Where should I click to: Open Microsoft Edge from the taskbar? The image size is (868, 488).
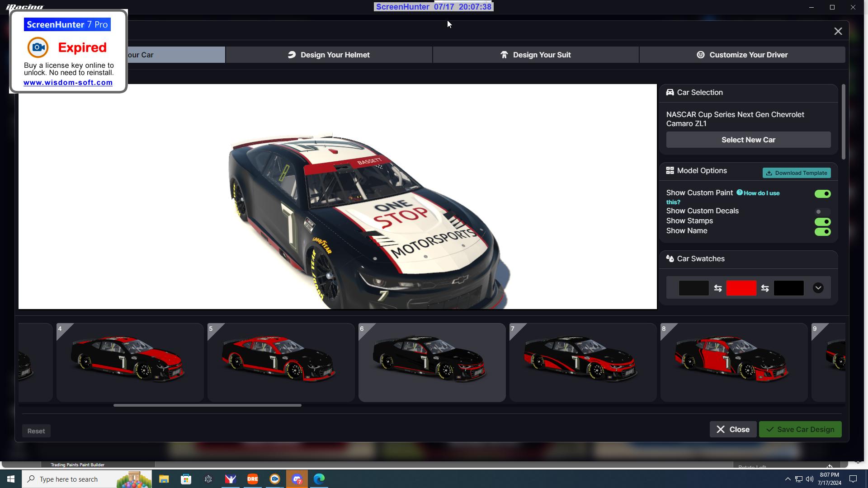tap(319, 479)
